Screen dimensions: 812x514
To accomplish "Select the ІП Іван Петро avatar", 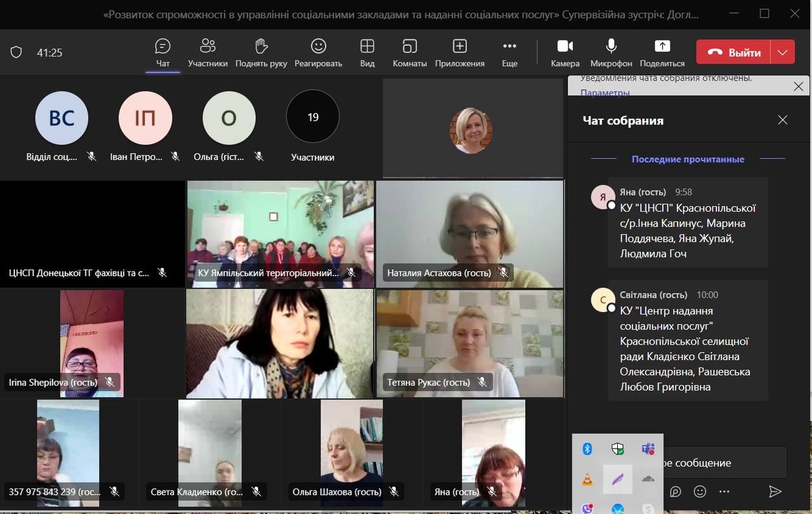I will (x=145, y=118).
